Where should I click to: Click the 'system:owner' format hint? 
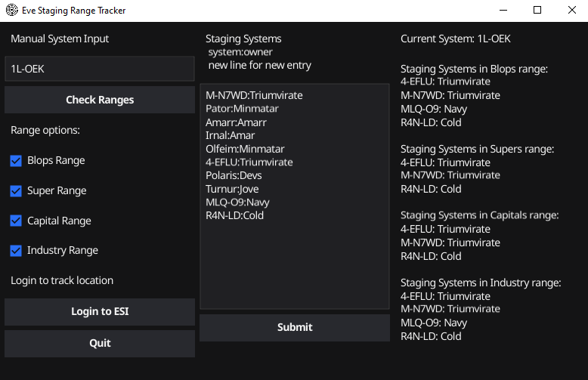coord(240,51)
